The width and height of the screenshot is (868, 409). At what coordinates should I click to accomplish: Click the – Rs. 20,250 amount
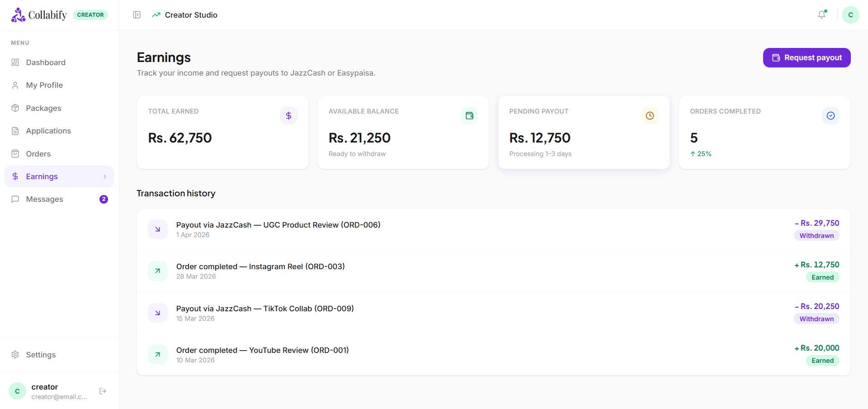click(x=817, y=306)
